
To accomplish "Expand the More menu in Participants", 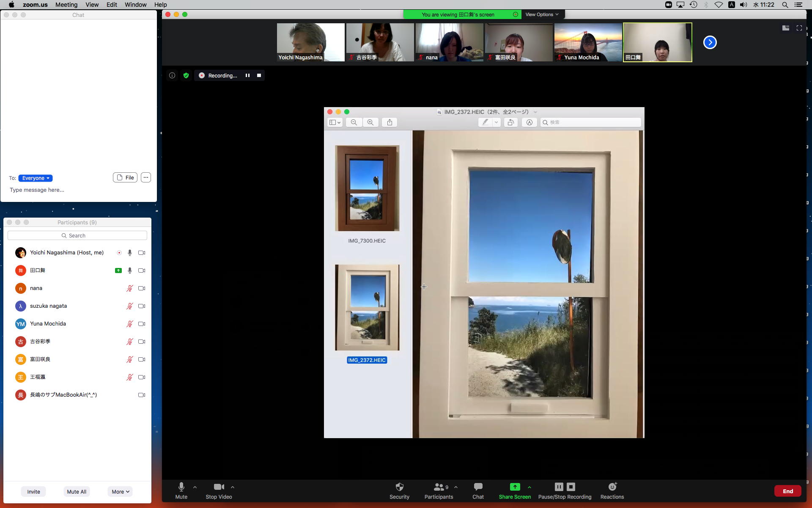I will click(x=120, y=491).
